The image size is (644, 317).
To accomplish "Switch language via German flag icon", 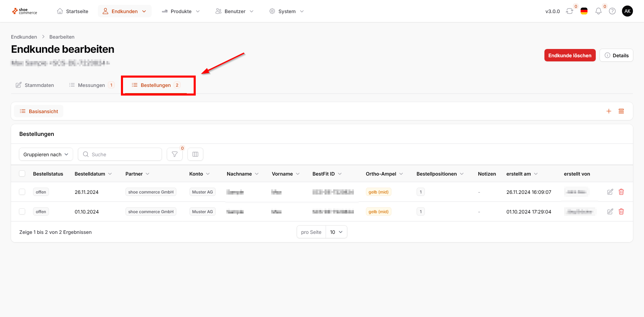I will pos(584,11).
